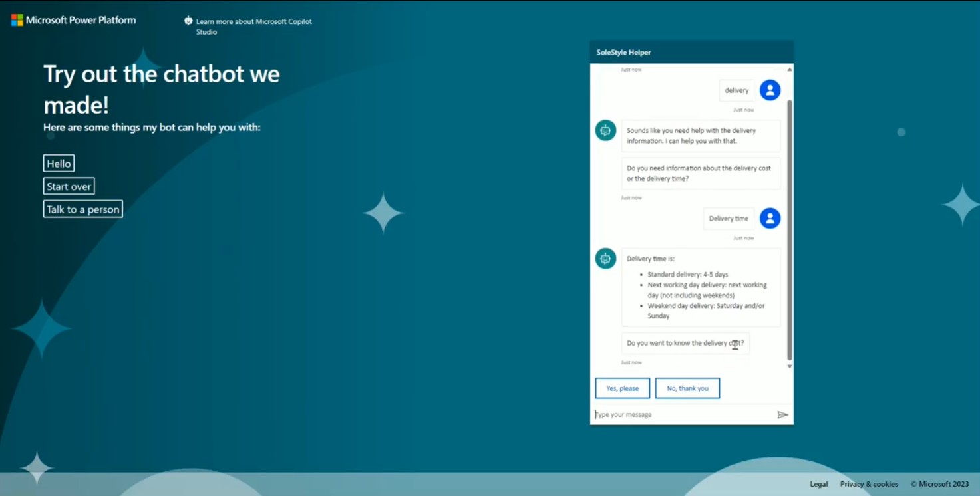The height and width of the screenshot is (496, 980).
Task: Select the "Start over" suggestion
Action: tap(69, 186)
